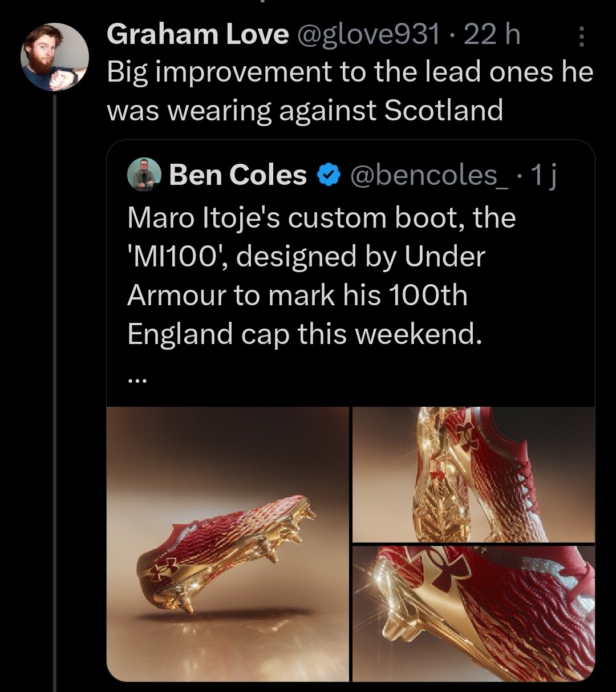Open Graham Love's profile avatar
The image size is (616, 692).
click(x=55, y=57)
